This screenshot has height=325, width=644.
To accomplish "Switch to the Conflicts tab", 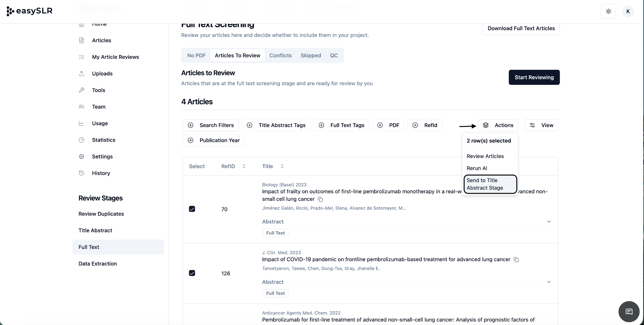I will click(x=280, y=55).
